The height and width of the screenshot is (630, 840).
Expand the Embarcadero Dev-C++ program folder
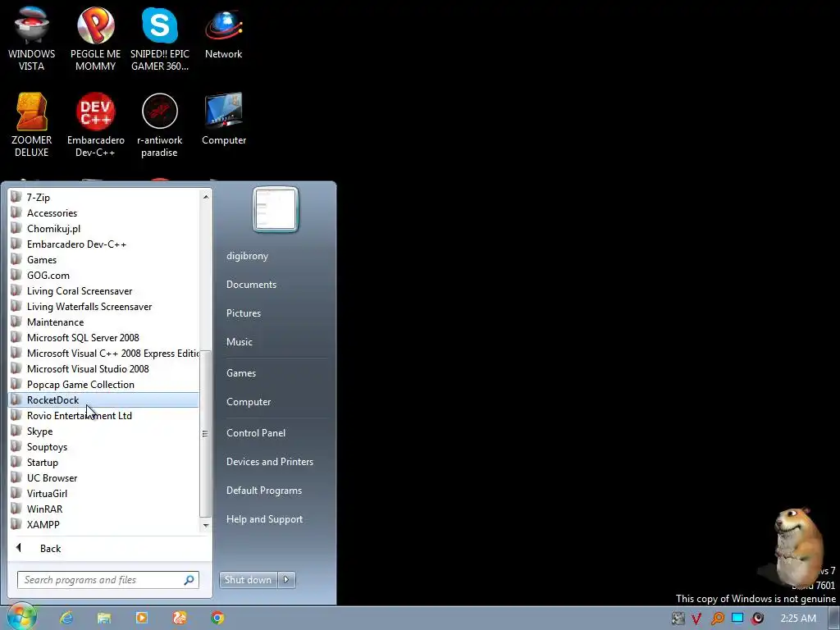click(x=104, y=244)
